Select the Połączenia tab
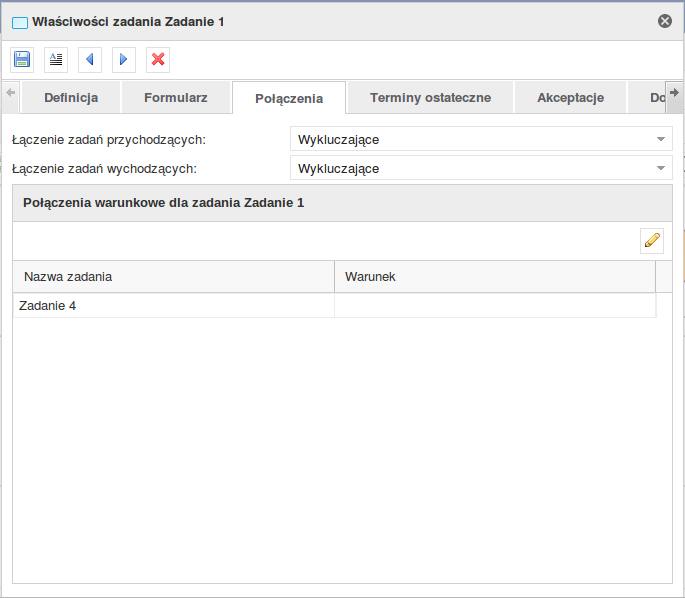 click(289, 99)
